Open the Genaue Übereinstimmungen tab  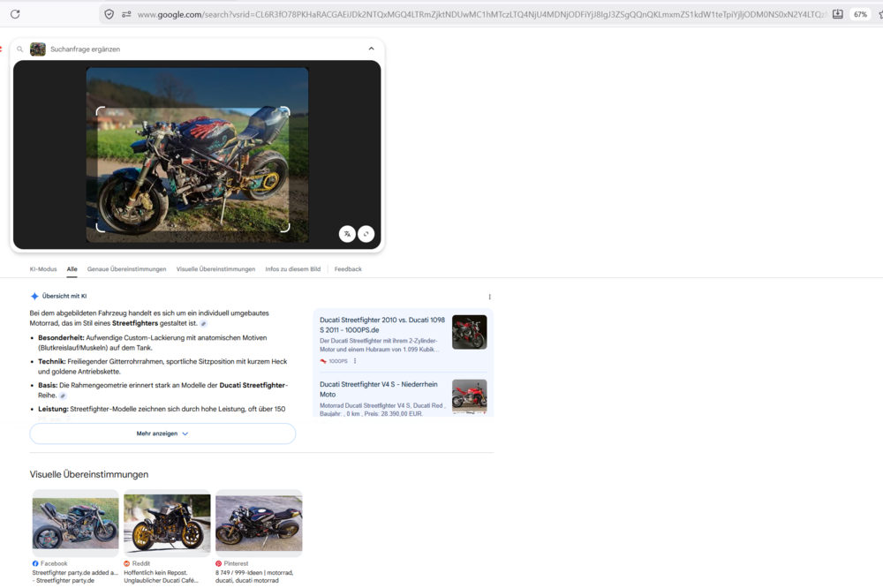pos(126,269)
